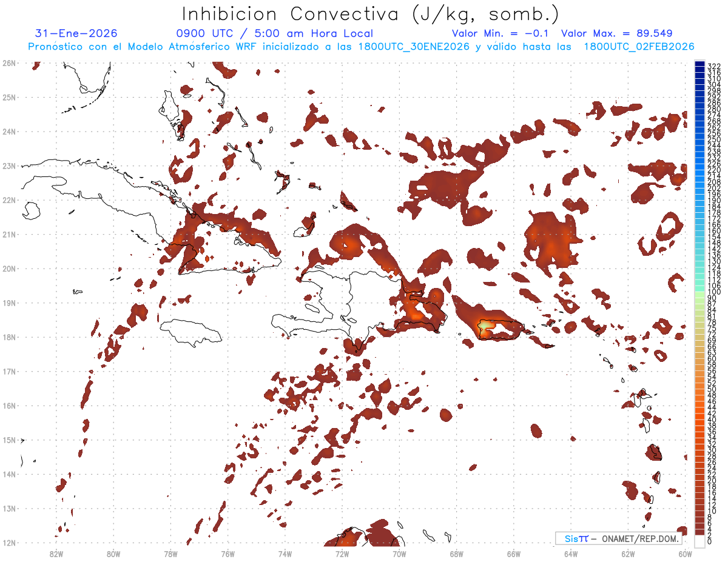This screenshot has width=728, height=562.
Task: Click the 'Sis' logo text in the credit box
Action: pyautogui.click(x=571, y=538)
